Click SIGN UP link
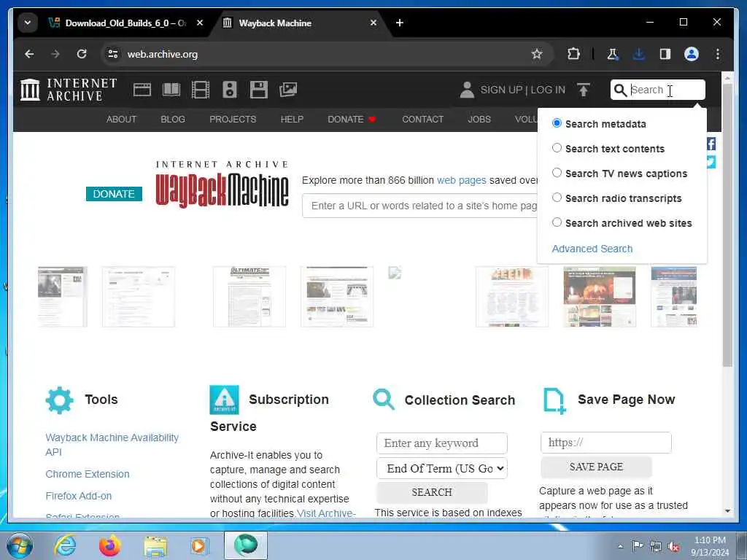Image resolution: width=747 pixels, height=560 pixels. tap(501, 90)
